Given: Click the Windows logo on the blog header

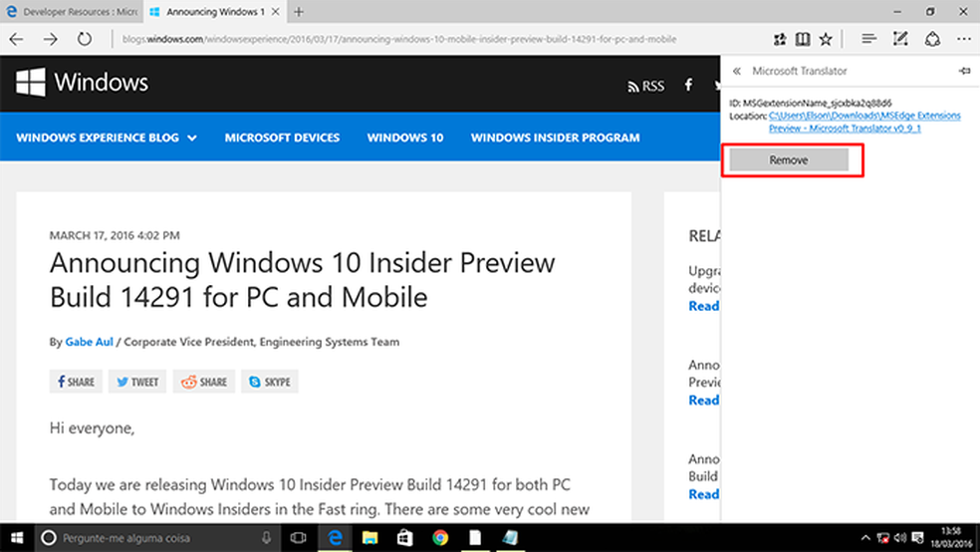Looking at the screenshot, I should pos(83,83).
